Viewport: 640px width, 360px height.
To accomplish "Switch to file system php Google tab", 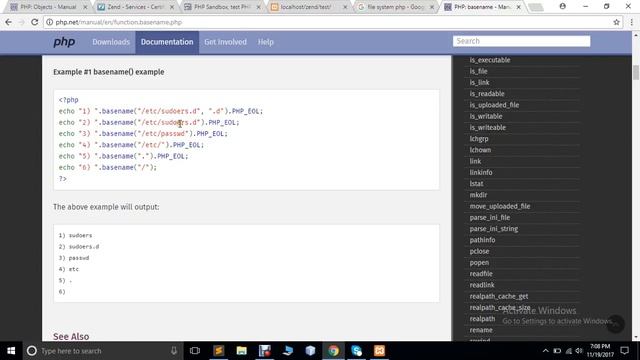I will (395, 7).
